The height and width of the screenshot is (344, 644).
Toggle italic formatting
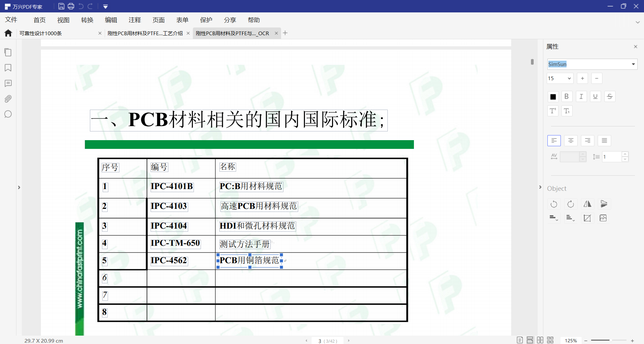pos(581,97)
